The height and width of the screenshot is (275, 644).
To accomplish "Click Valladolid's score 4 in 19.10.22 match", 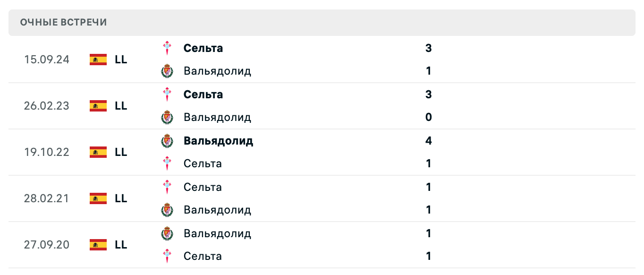I will pos(428,141).
